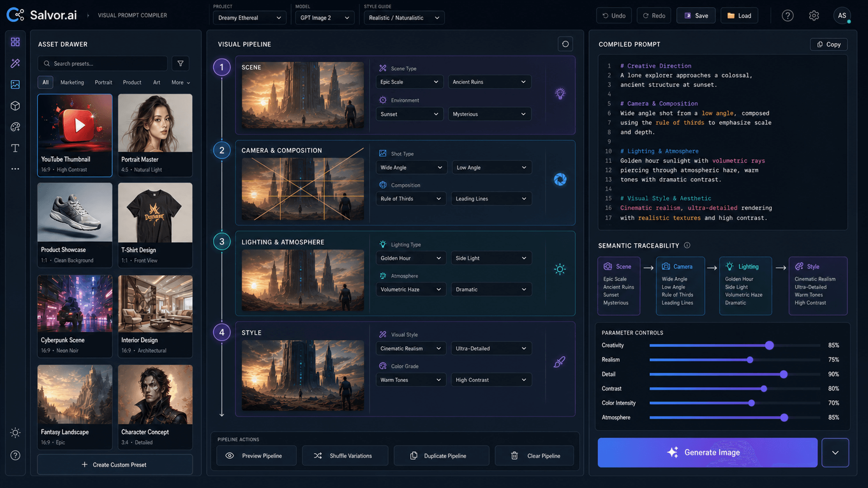Select the Text tool in sidebar
The image size is (868, 488).
(x=15, y=148)
